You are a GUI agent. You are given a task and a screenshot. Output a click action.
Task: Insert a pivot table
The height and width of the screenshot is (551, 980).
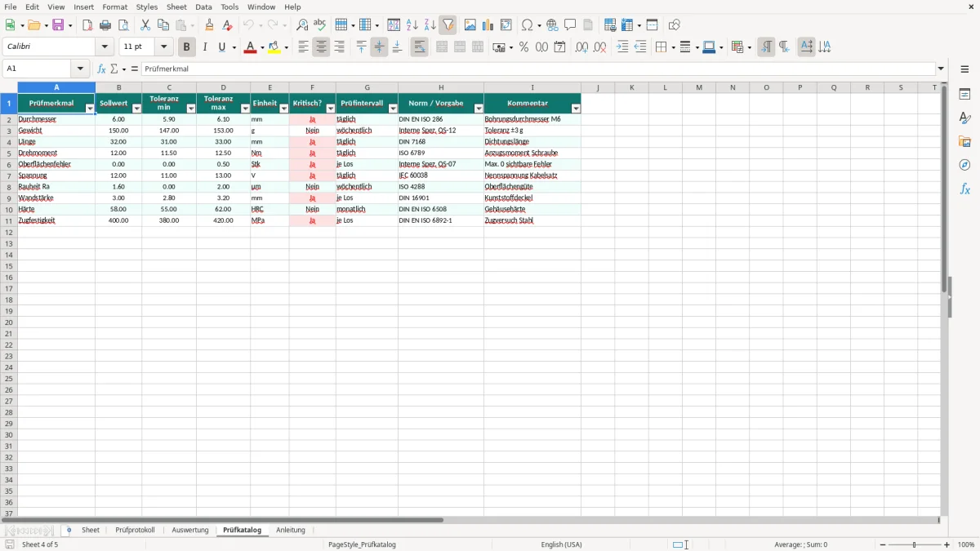pos(506,25)
